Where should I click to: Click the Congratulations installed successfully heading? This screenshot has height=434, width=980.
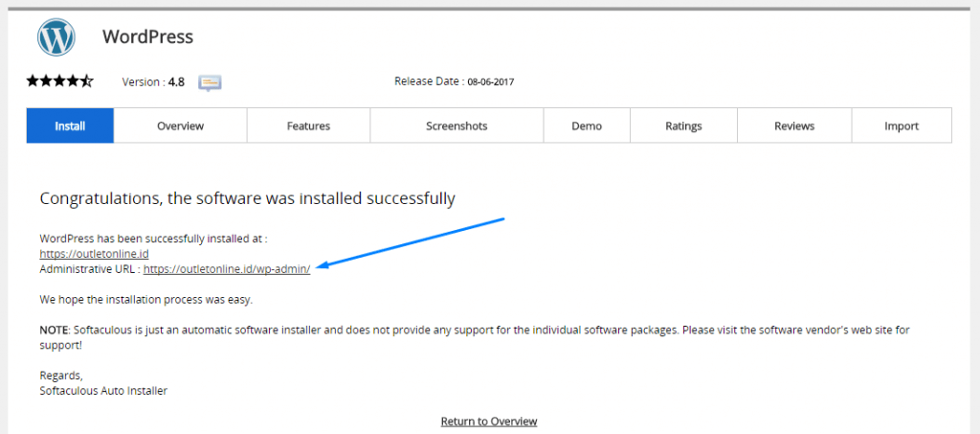(248, 199)
